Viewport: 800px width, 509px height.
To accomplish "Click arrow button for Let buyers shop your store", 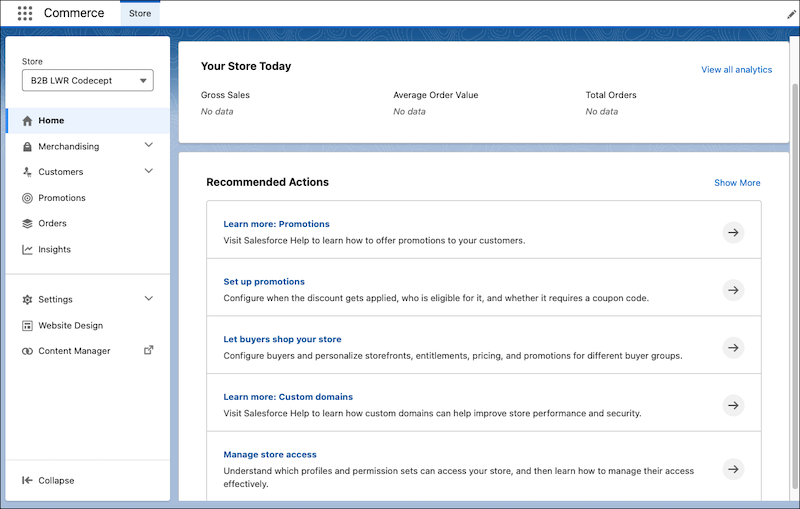I will (733, 348).
